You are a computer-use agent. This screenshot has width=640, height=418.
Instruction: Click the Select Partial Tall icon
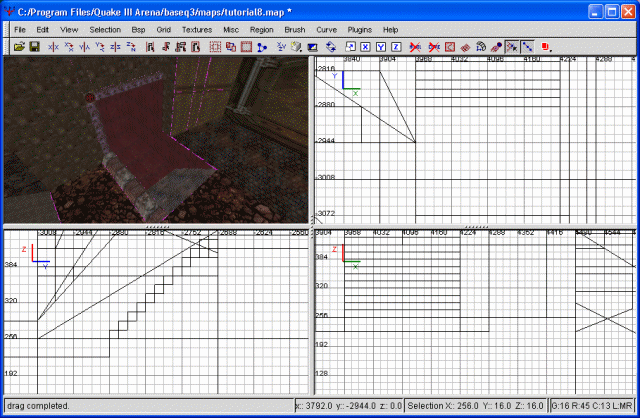[180, 47]
